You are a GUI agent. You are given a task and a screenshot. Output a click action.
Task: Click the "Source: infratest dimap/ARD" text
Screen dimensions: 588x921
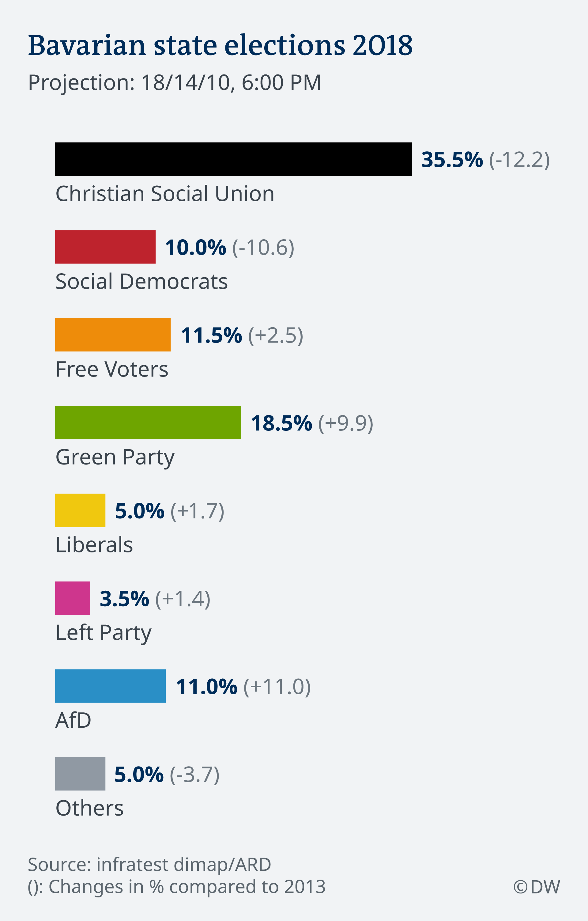tap(149, 864)
